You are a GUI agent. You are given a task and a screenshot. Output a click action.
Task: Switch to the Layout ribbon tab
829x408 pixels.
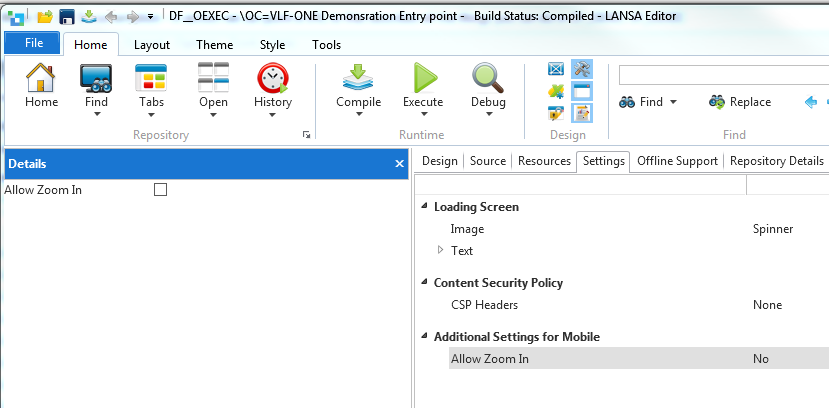click(x=151, y=45)
